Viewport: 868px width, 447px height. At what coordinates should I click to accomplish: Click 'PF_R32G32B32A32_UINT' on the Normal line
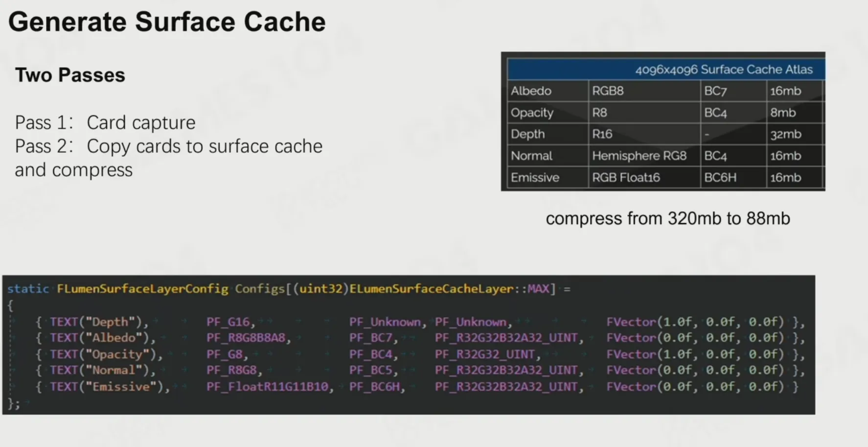coord(506,370)
